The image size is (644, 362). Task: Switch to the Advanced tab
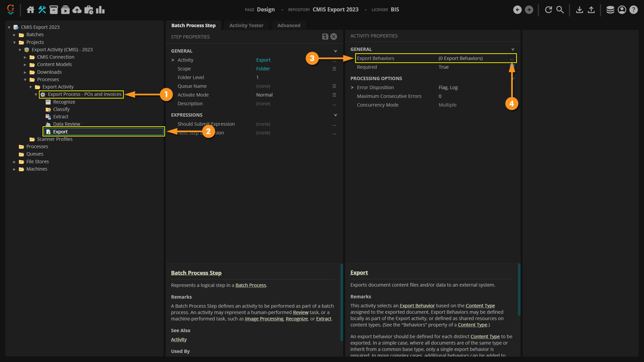(288, 25)
